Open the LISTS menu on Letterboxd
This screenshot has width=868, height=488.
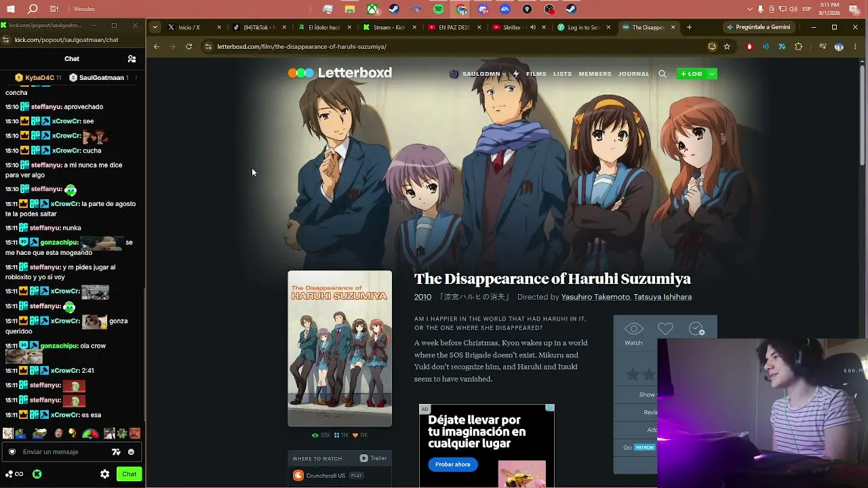click(562, 74)
